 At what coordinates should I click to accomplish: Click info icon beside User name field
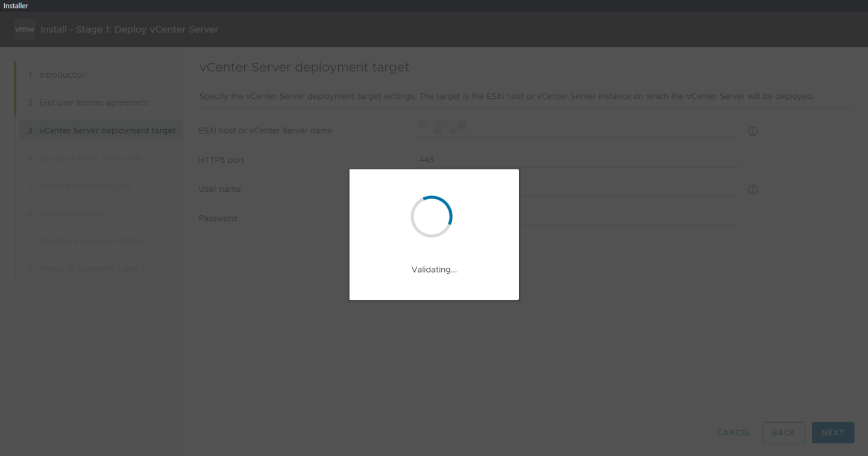[x=752, y=190]
